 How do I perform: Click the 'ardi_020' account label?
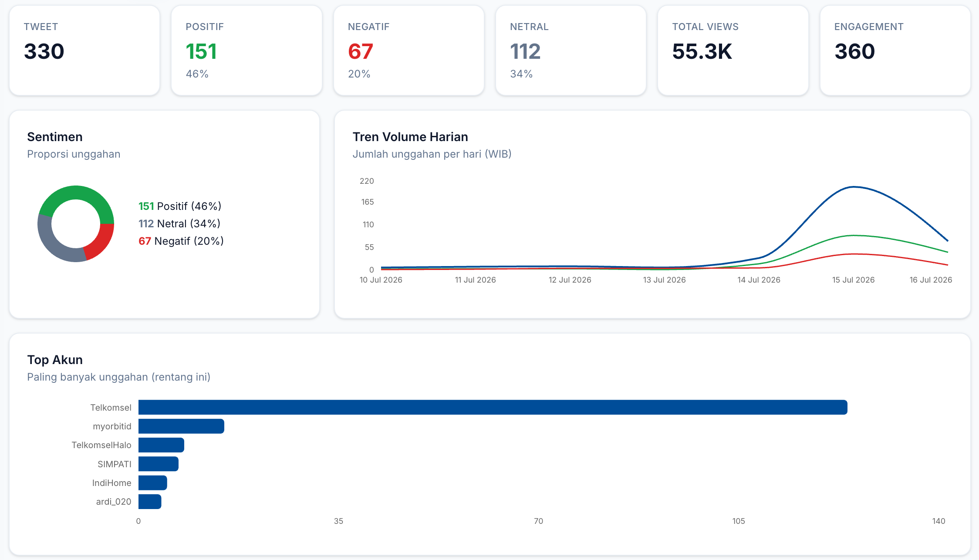pos(114,502)
